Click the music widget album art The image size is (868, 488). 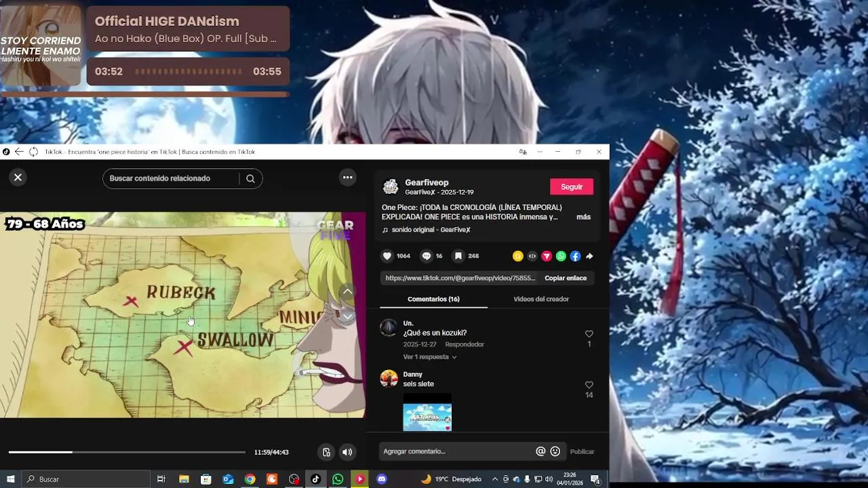click(x=41, y=46)
